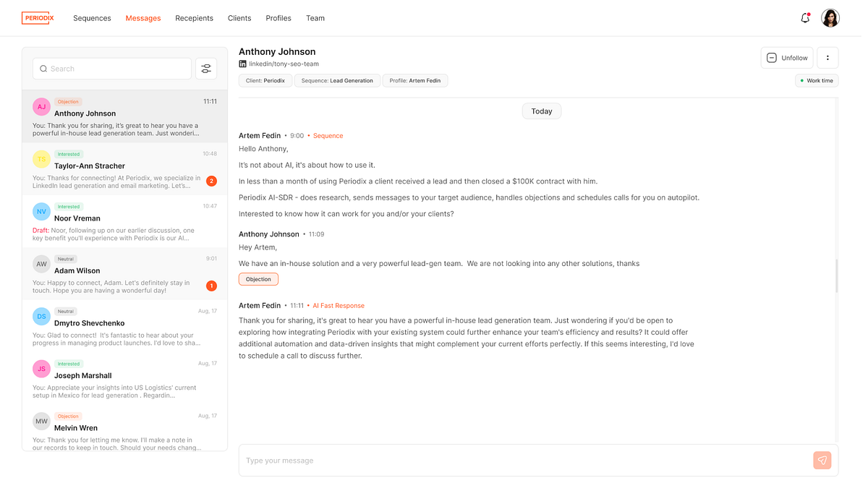
Task: Click the LinkedIn icon beside tony-seo-team
Action: pyautogui.click(x=242, y=64)
